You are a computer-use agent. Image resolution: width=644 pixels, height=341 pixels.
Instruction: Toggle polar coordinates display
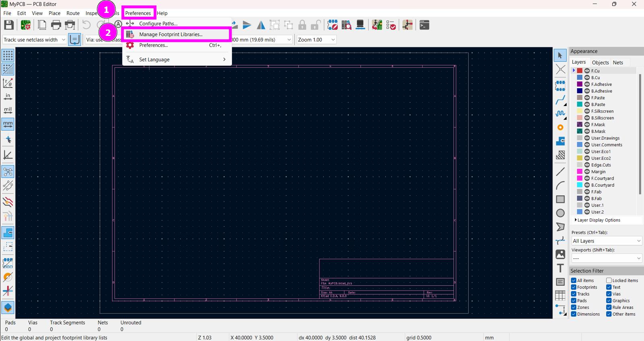8,83
